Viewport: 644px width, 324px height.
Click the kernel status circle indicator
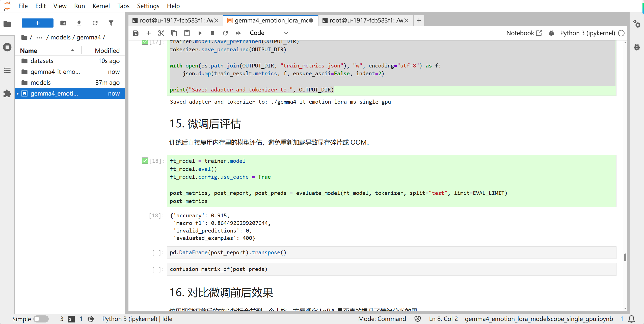click(x=622, y=33)
